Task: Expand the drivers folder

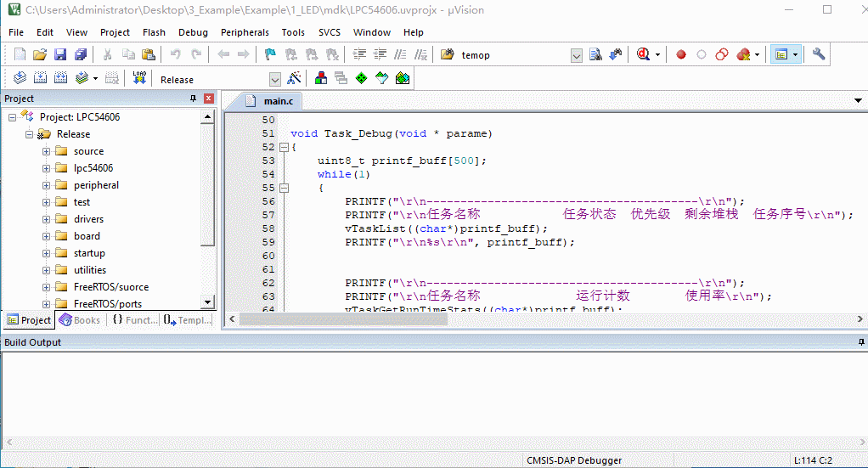Action: [47, 219]
